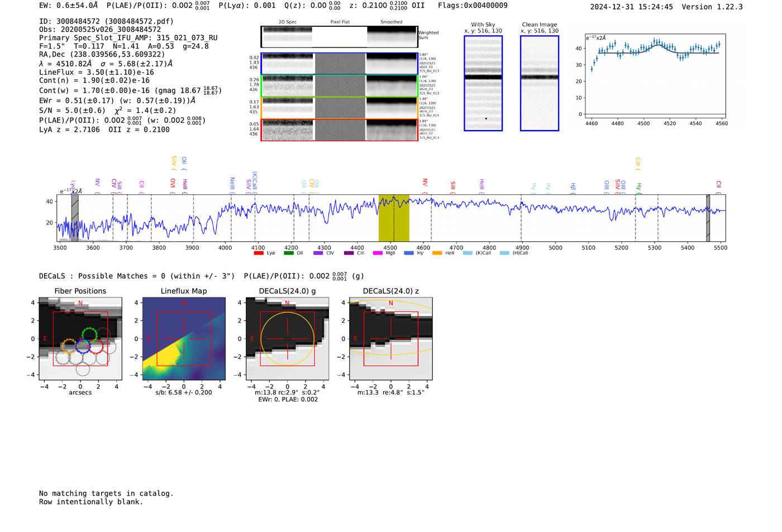
Task: Click 'No matching targets in catalog.' text
Action: (x=106, y=493)
